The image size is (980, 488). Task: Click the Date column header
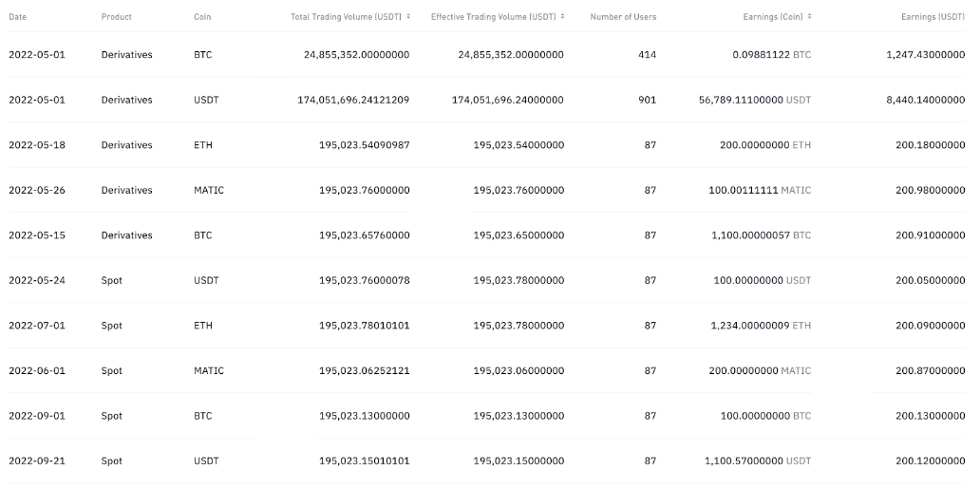coord(18,17)
